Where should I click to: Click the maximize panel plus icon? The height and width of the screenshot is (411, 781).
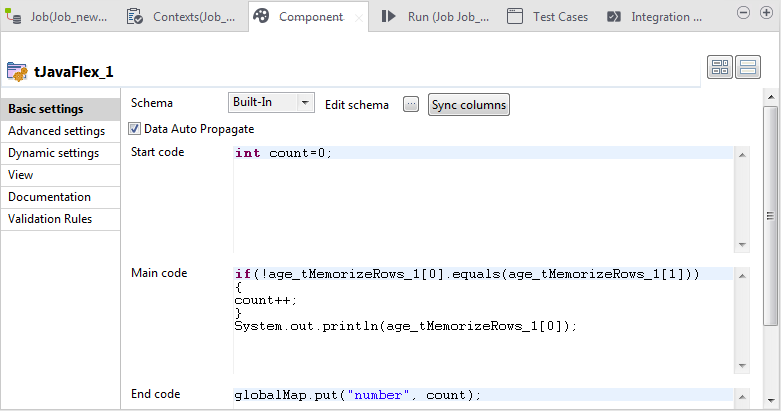(763, 12)
